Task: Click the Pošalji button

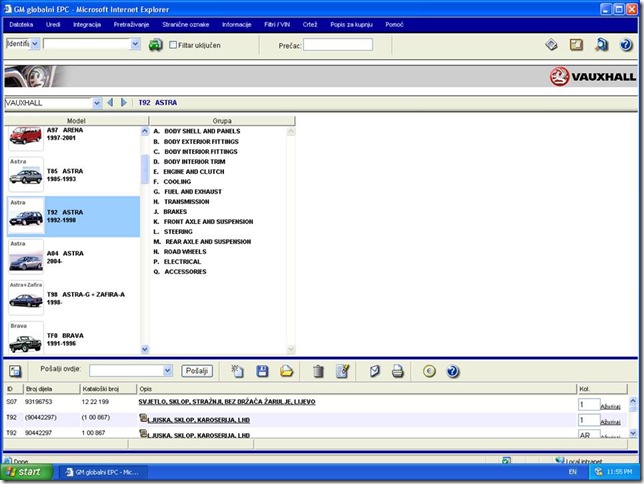Action: [x=197, y=371]
